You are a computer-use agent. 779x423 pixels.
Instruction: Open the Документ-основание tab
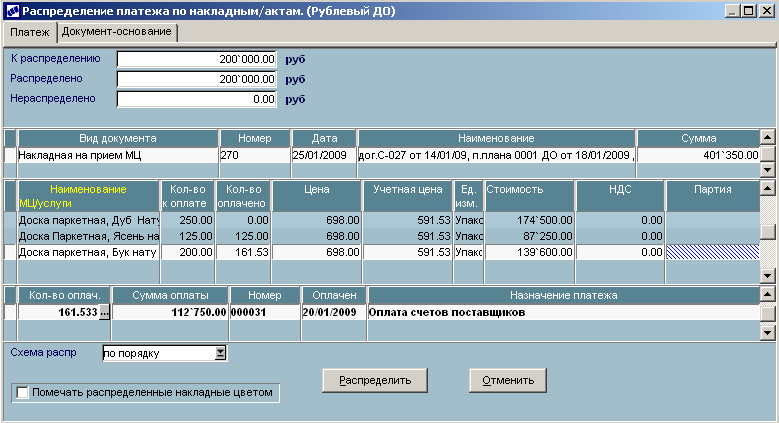[x=117, y=32]
